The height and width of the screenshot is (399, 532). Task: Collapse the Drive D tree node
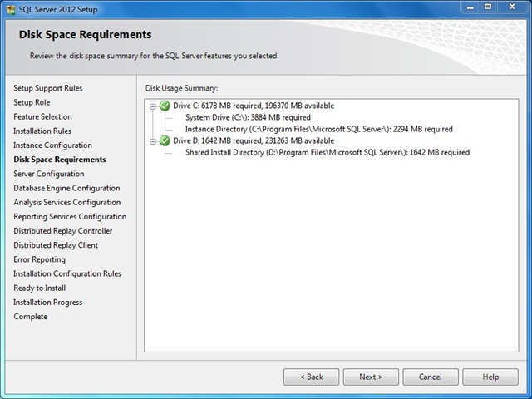click(153, 141)
